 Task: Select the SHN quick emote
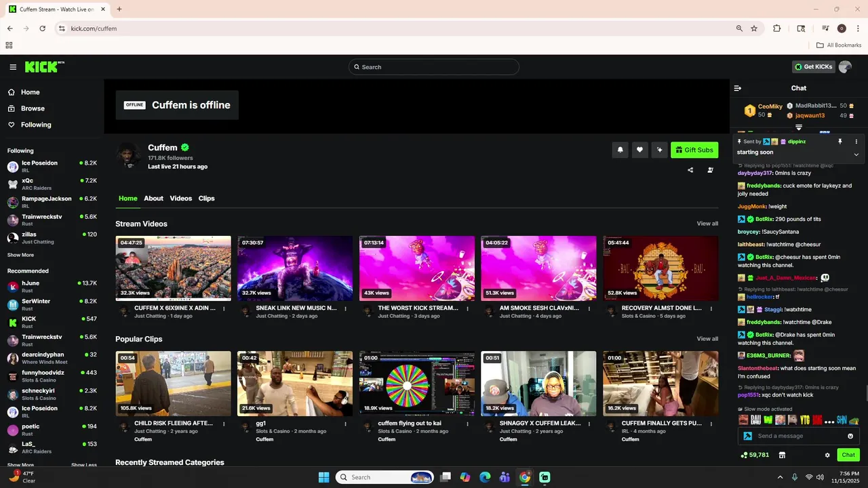tap(842, 420)
